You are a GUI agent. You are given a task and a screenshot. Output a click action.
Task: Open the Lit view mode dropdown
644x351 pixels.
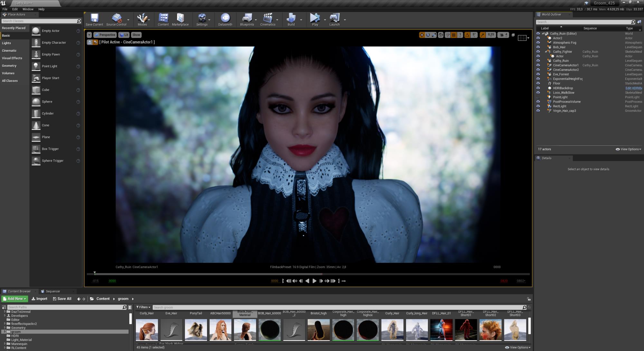(x=124, y=35)
